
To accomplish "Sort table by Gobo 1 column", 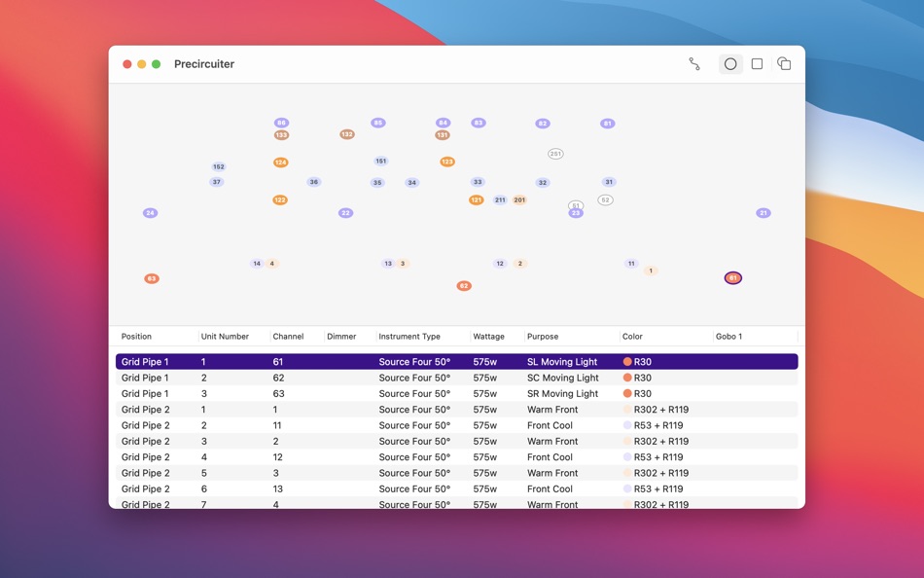I will coord(729,336).
